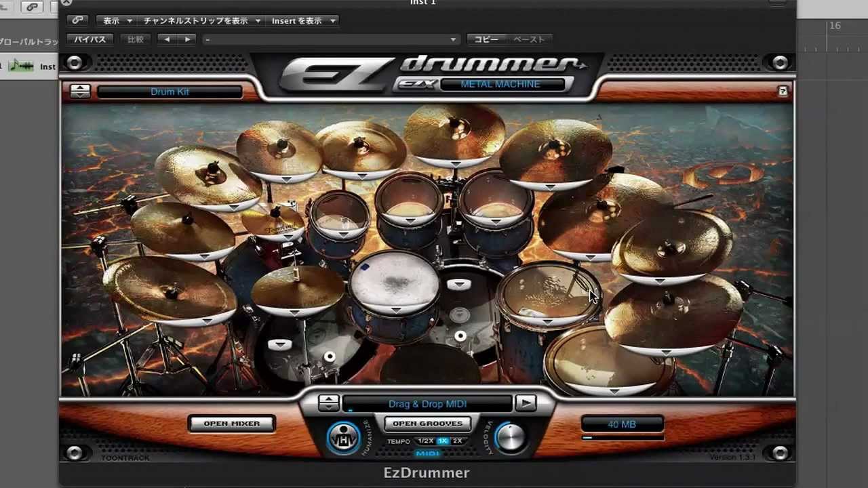Image resolution: width=868 pixels, height=488 pixels.
Task: Open the lower floor tom selection arrow
Action: [x=614, y=391]
